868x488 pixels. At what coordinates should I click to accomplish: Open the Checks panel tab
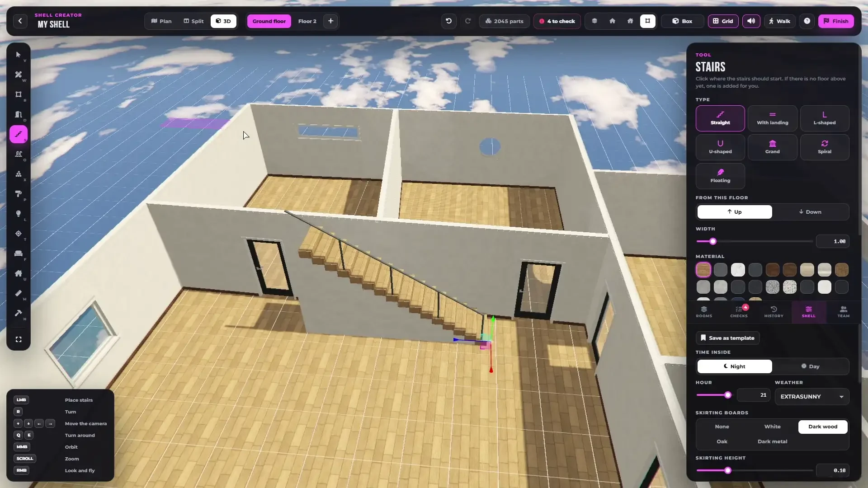pos(739,312)
